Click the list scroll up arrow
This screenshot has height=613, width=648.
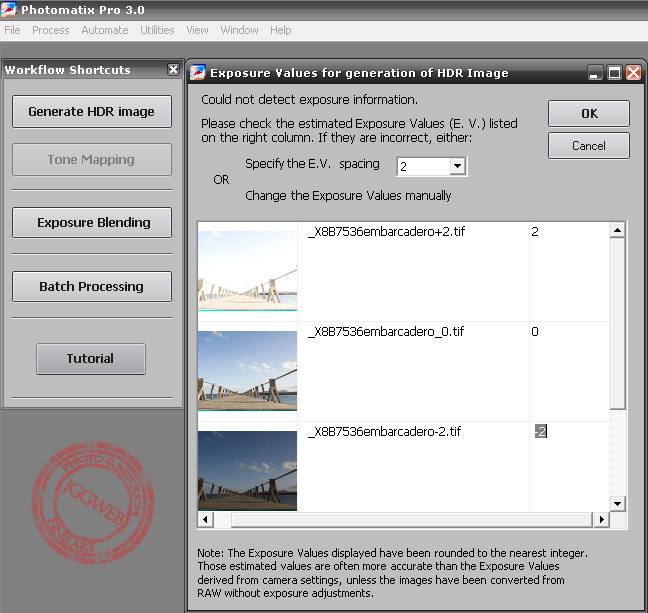click(x=617, y=230)
